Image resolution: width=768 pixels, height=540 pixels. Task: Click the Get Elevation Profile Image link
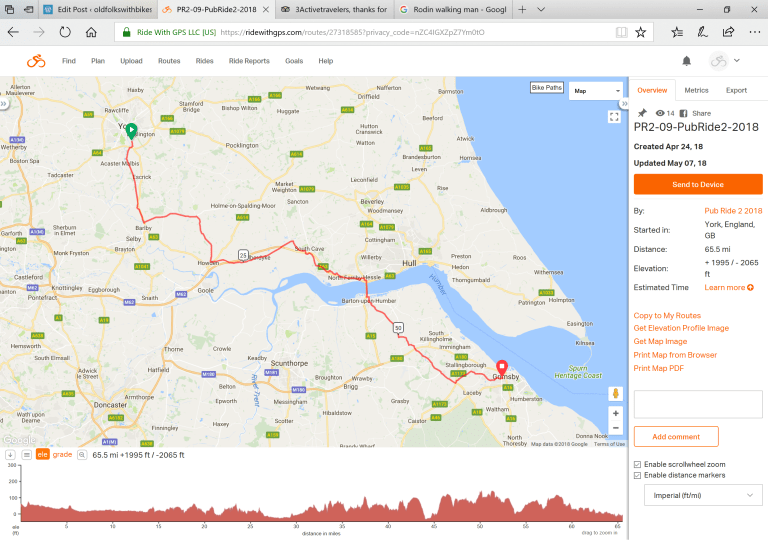(681, 328)
